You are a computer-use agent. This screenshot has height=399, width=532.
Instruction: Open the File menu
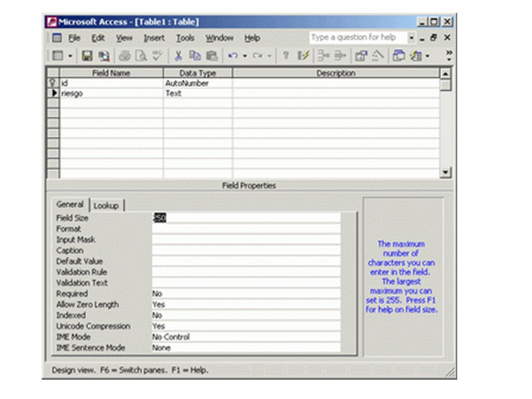click(74, 38)
